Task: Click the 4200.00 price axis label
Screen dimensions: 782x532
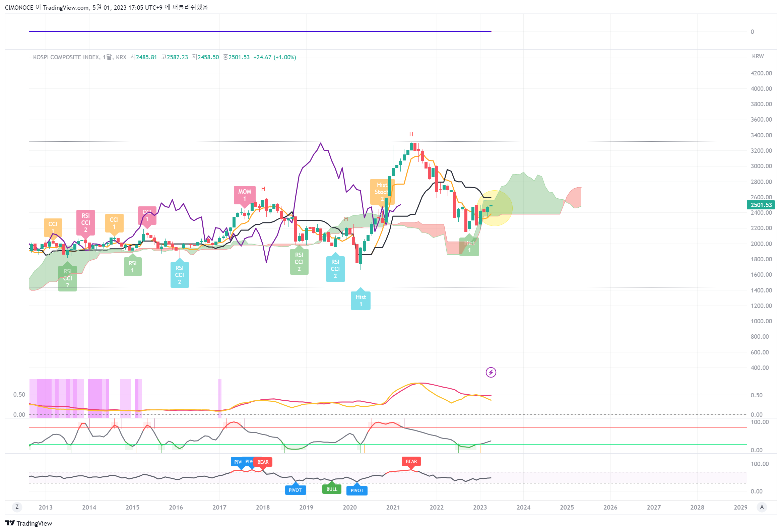Action: 761,73
